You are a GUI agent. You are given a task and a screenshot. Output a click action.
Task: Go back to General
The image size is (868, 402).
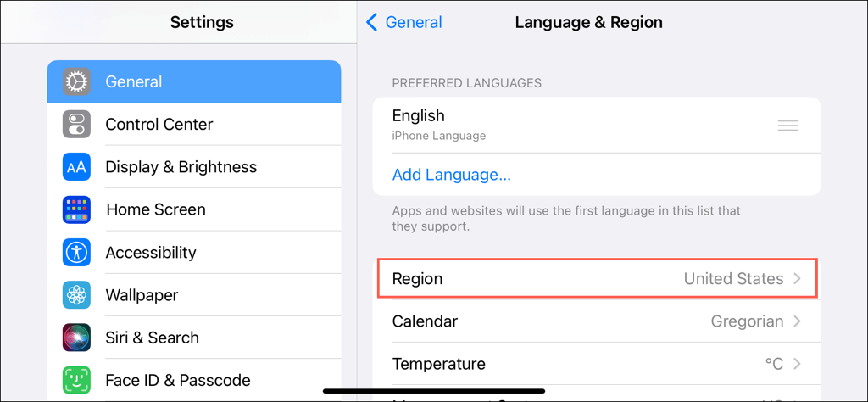coord(404,22)
